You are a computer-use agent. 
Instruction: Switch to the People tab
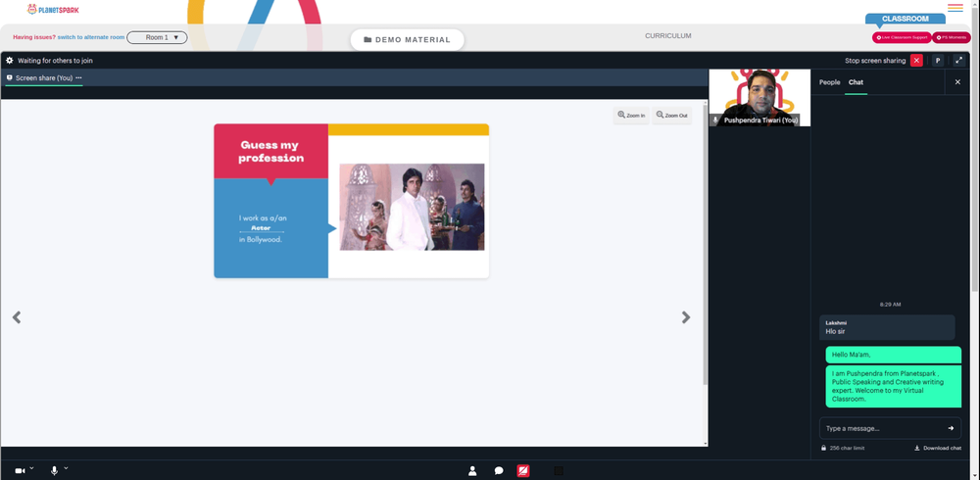(829, 82)
